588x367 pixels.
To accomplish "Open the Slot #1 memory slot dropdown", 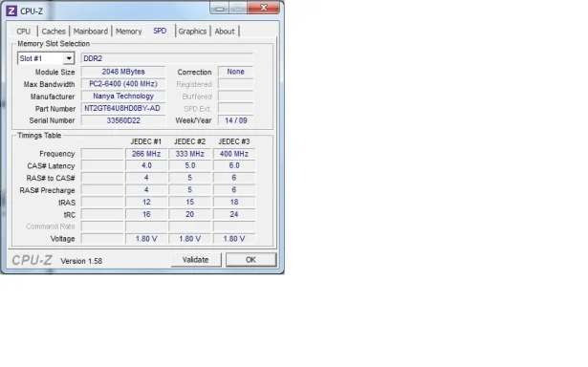I will coord(46,58).
